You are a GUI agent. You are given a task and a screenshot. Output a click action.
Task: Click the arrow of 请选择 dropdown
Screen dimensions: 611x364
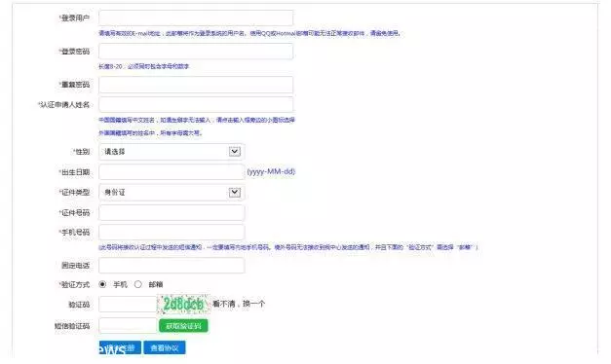[x=235, y=152]
